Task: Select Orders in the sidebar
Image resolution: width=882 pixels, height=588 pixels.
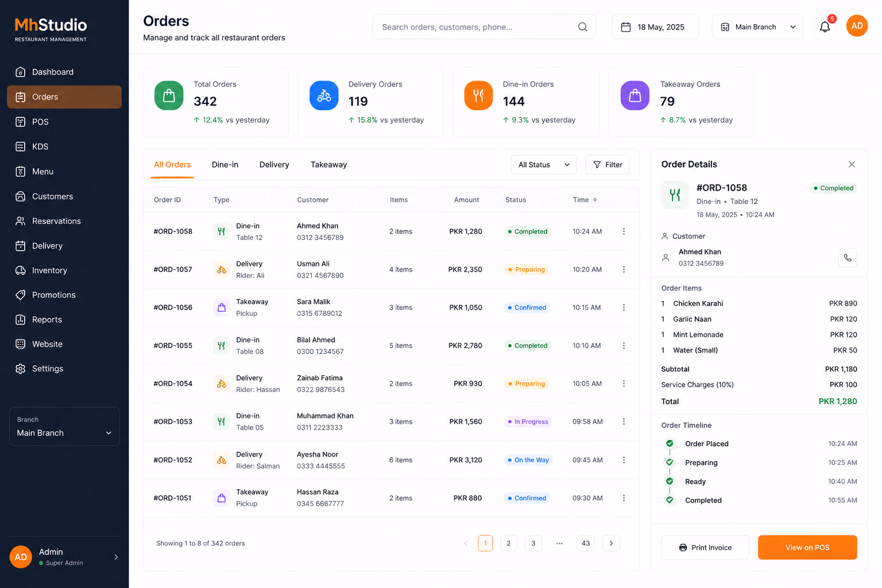Action: [x=64, y=97]
